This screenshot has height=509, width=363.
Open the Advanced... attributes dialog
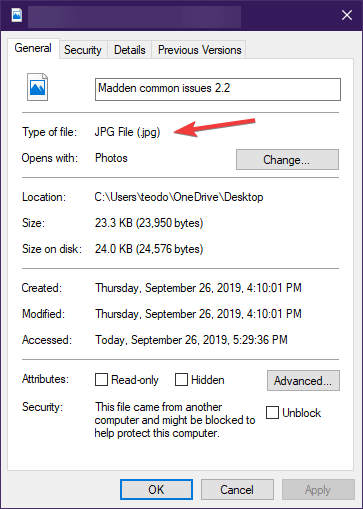(303, 380)
